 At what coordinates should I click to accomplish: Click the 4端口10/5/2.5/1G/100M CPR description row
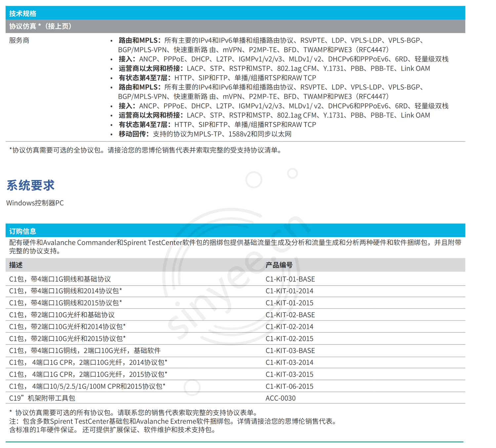87,387
